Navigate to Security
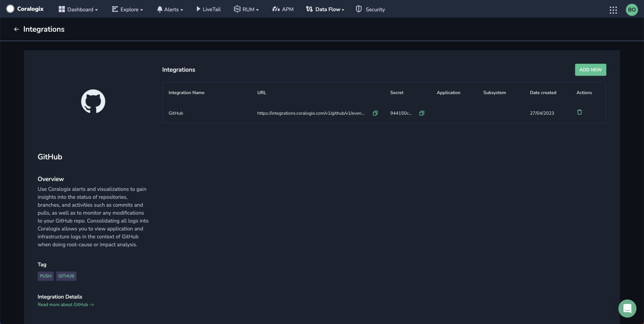644x324 pixels. [370, 9]
